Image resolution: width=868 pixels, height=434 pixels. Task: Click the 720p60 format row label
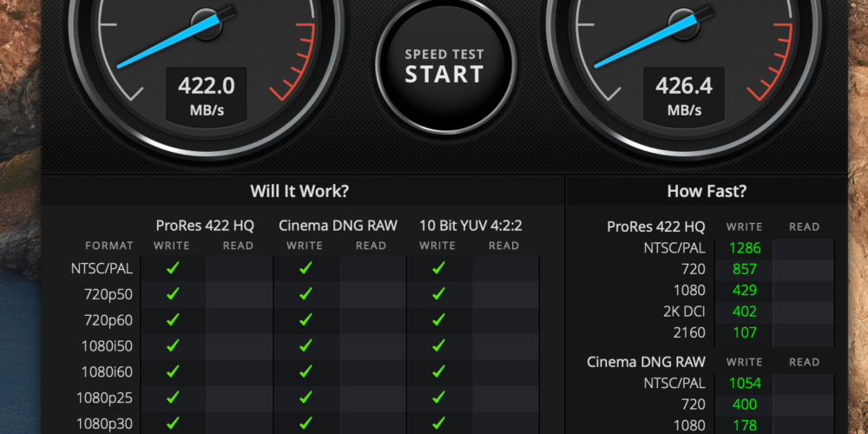(x=108, y=320)
